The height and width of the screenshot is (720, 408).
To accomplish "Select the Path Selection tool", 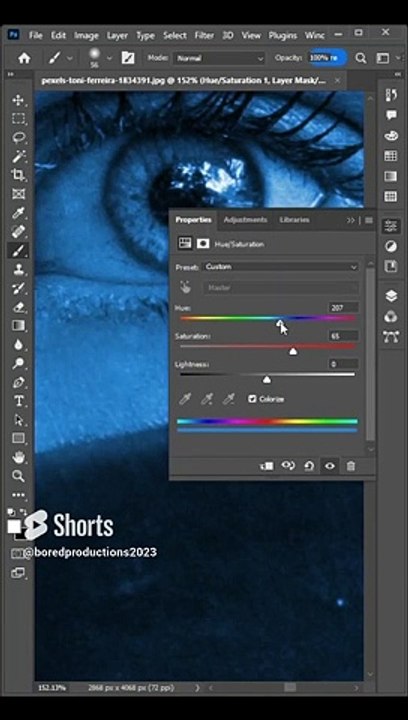I will point(18,420).
